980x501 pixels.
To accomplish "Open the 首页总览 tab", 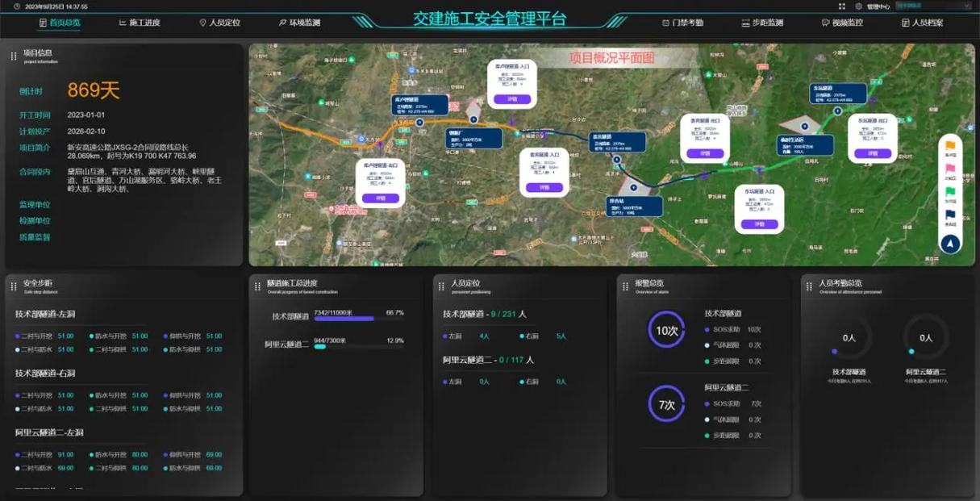I will (x=60, y=23).
